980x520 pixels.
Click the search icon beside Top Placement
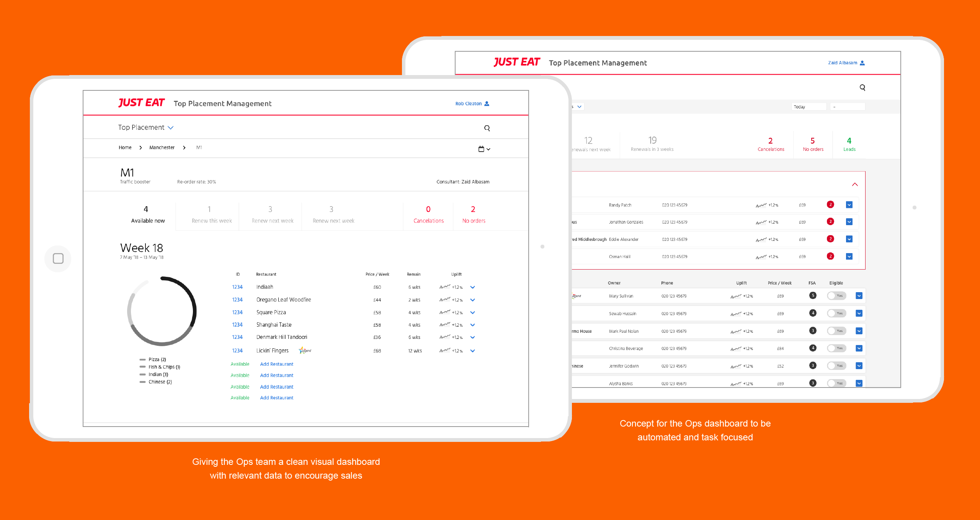[x=487, y=128]
